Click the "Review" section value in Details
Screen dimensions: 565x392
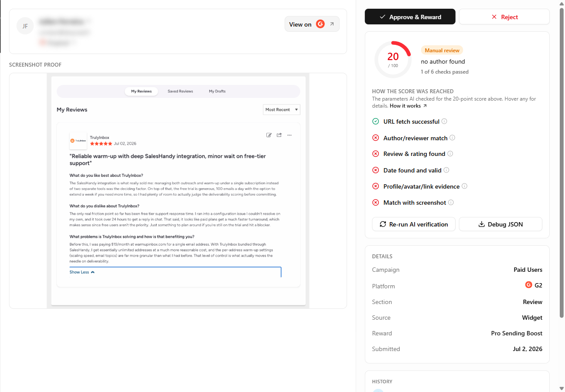coord(533,302)
